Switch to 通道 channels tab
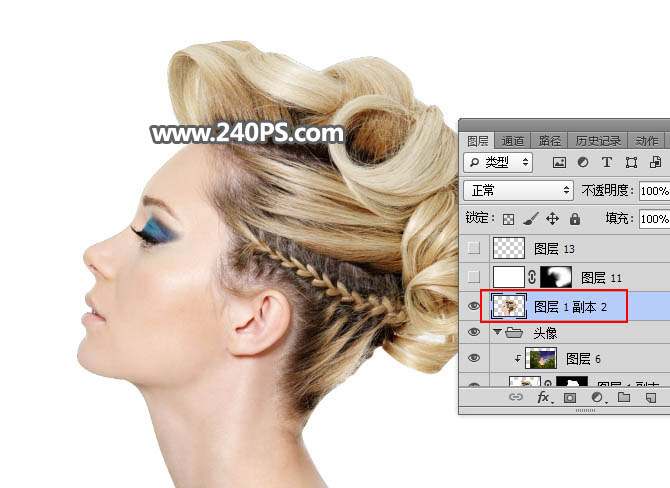The height and width of the screenshot is (488, 670). pos(513,141)
